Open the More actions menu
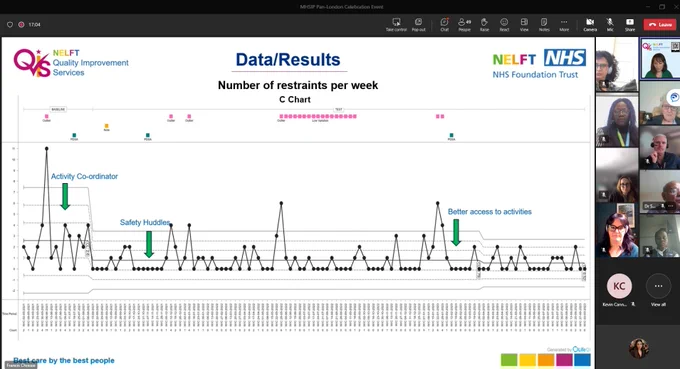Image resolution: width=680 pixels, height=369 pixels. 564,25
